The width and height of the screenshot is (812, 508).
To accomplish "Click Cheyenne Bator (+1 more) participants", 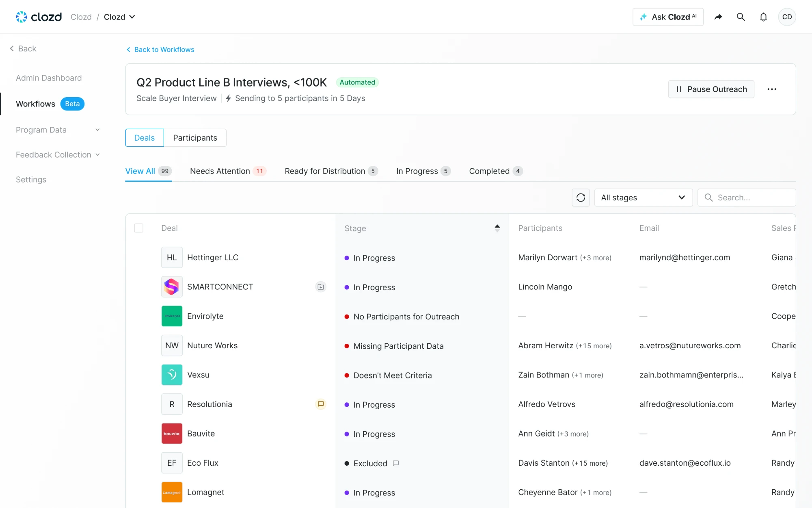I will 565,492.
